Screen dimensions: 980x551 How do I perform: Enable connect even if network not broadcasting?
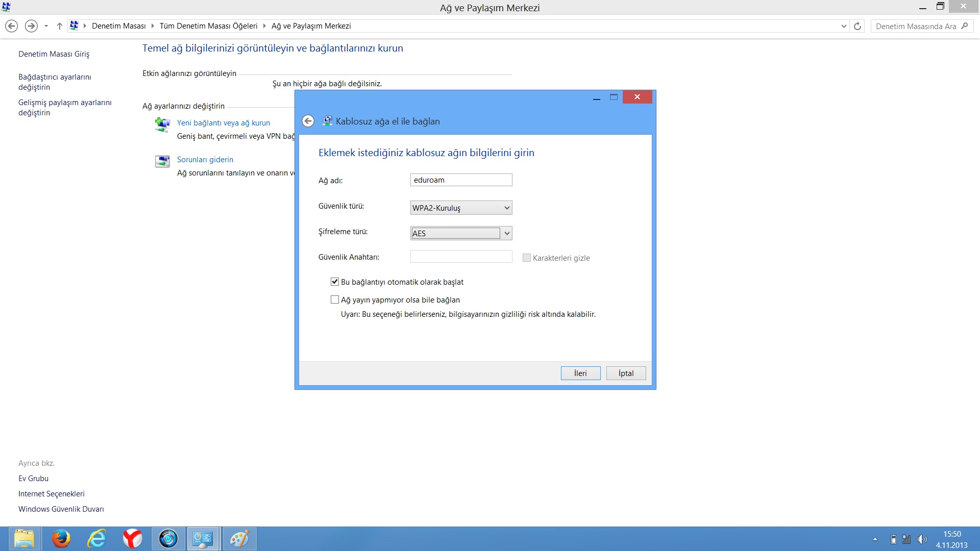point(335,299)
